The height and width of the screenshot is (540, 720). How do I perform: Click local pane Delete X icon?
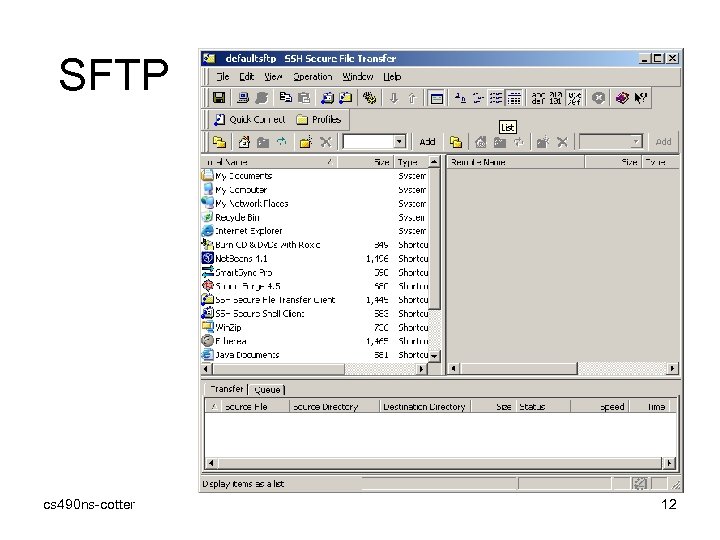326,142
